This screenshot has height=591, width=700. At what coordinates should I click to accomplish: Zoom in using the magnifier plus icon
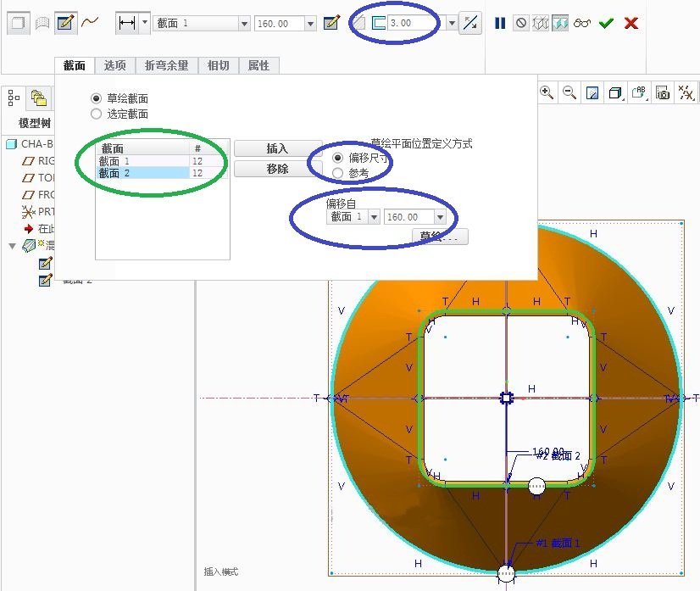[x=547, y=93]
